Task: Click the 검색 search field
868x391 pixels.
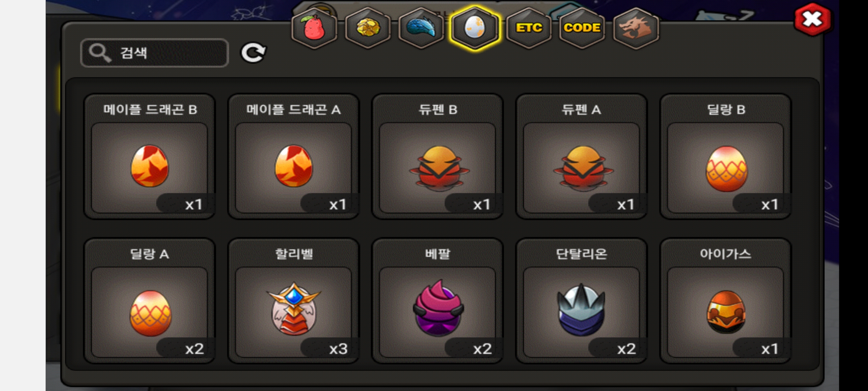Action: point(154,53)
